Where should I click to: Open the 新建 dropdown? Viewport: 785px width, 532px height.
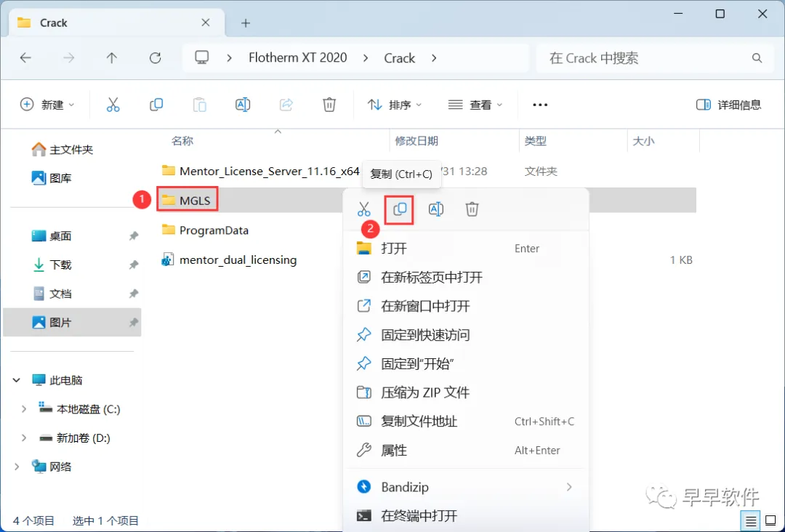pyautogui.click(x=47, y=105)
